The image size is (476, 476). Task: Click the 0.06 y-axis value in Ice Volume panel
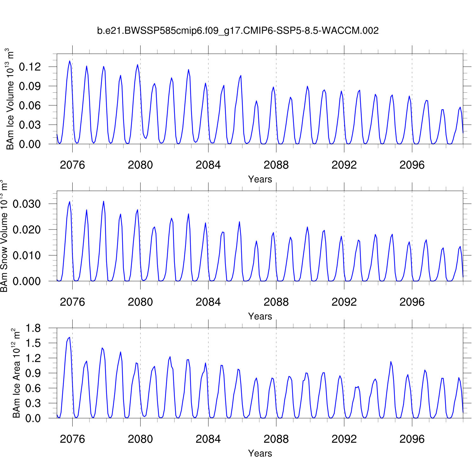point(30,106)
